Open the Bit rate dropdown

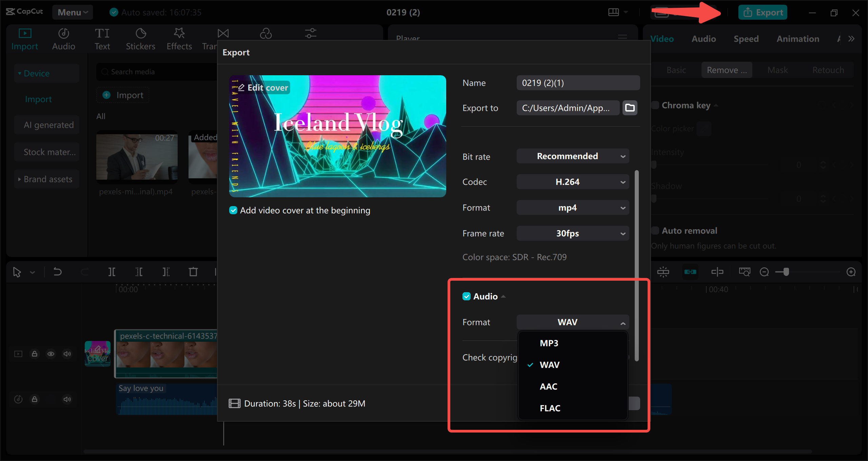(x=572, y=156)
